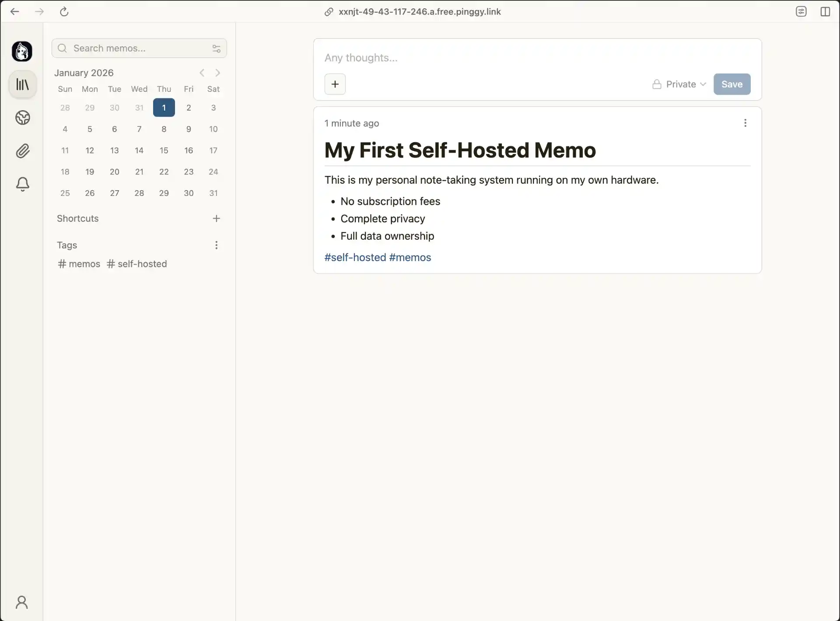Open the Explore globe icon

[x=22, y=118]
